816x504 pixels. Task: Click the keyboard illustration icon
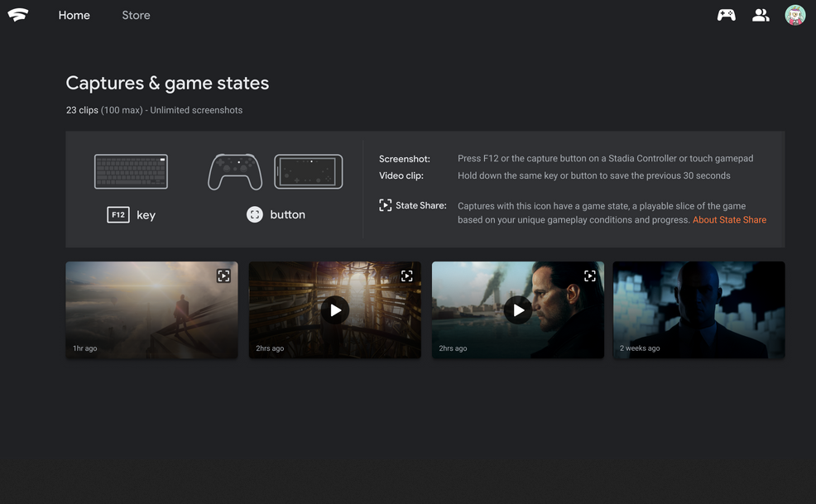(131, 171)
